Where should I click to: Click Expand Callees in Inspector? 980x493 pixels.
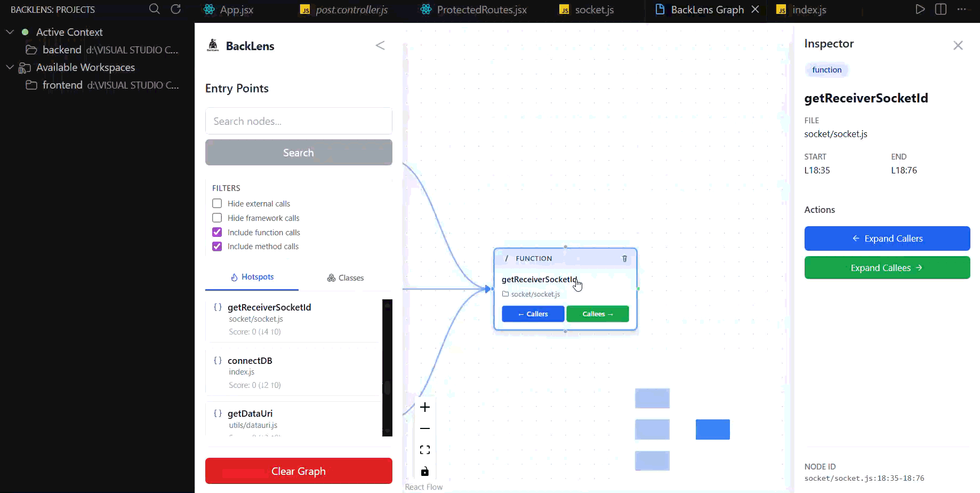pyautogui.click(x=887, y=268)
